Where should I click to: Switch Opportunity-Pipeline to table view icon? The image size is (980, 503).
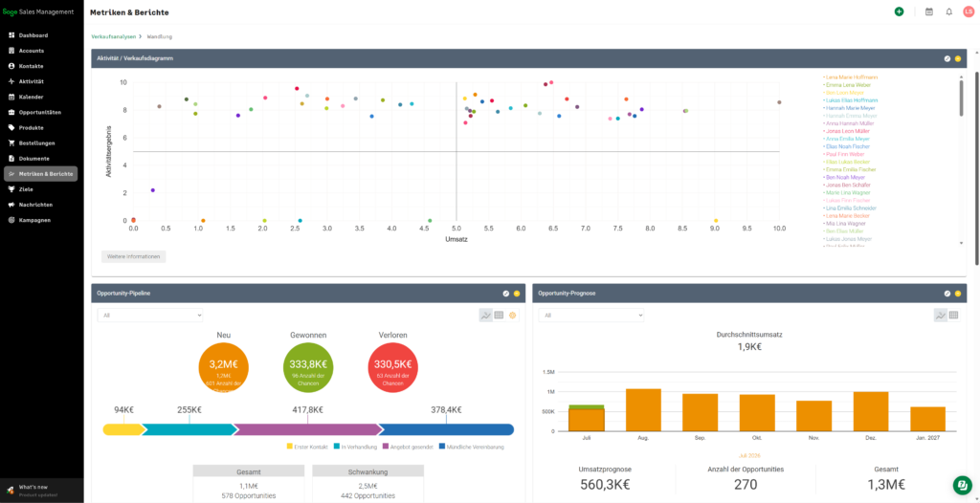point(499,316)
